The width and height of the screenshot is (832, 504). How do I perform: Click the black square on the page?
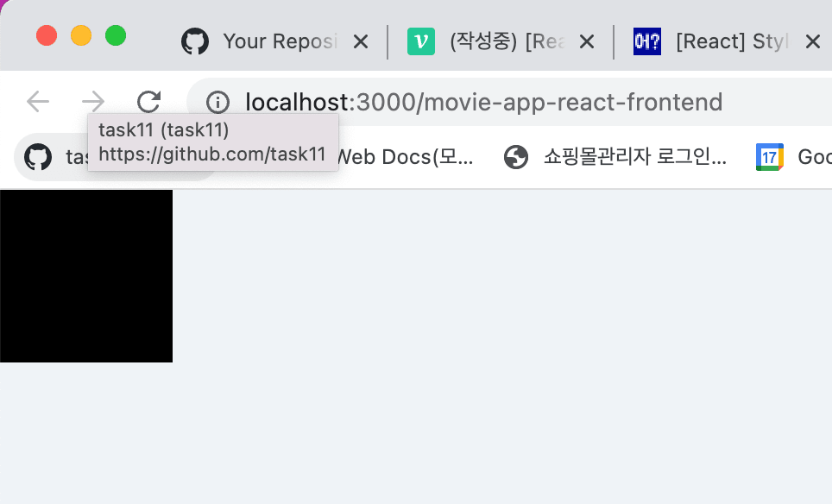pyautogui.click(x=86, y=276)
